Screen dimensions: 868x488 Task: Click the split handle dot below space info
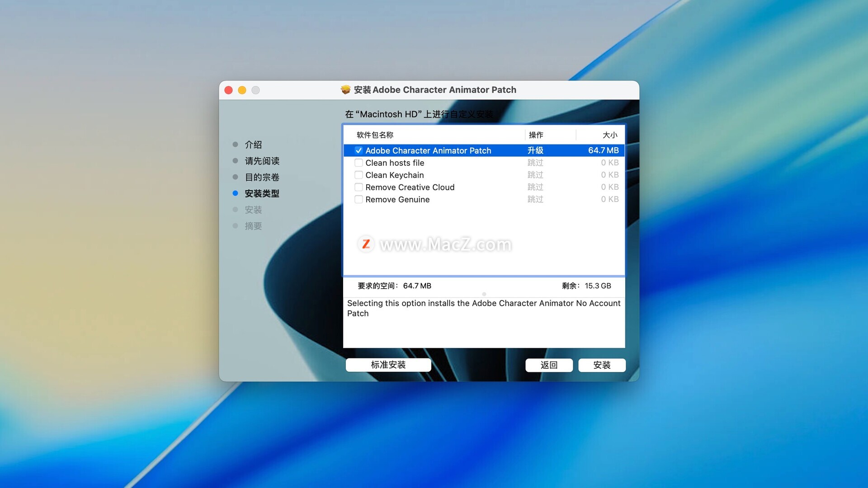pos(484,294)
